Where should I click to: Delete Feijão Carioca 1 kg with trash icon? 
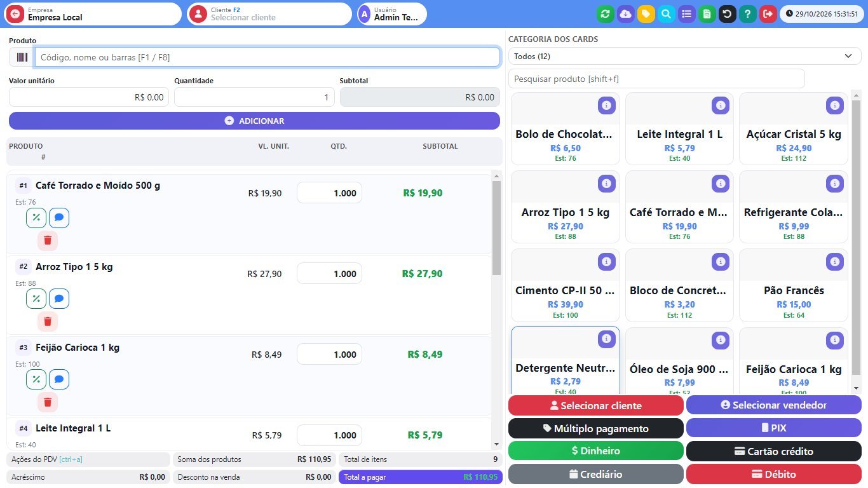48,402
